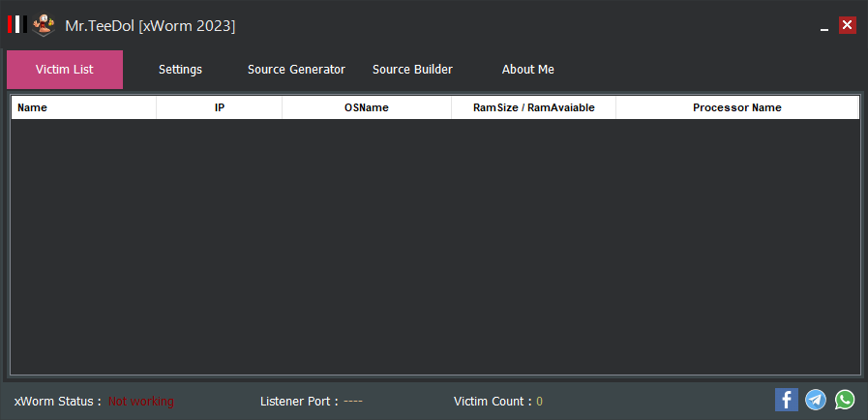Show the About Me tab

(x=528, y=70)
